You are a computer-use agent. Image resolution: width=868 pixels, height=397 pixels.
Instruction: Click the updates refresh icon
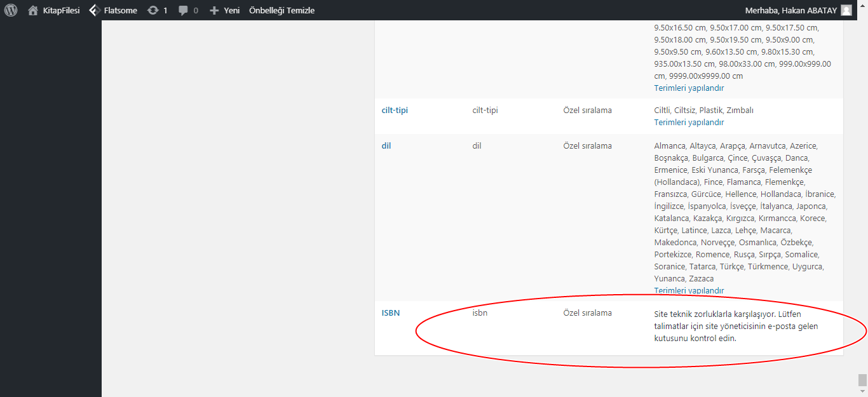pos(153,10)
